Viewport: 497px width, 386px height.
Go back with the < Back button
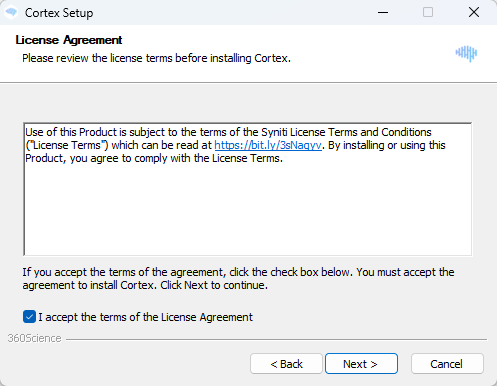click(286, 364)
